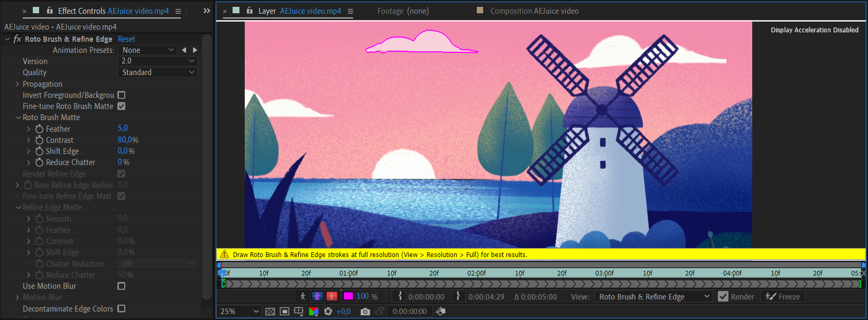This screenshot has width=868, height=320.
Task: Click the Set In point bracket
Action: point(400,296)
